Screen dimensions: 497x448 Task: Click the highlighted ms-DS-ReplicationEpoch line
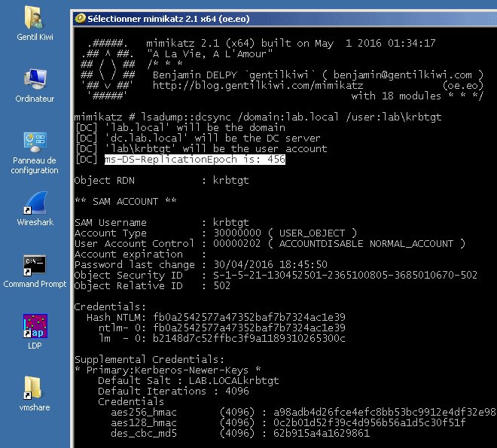[x=195, y=160]
